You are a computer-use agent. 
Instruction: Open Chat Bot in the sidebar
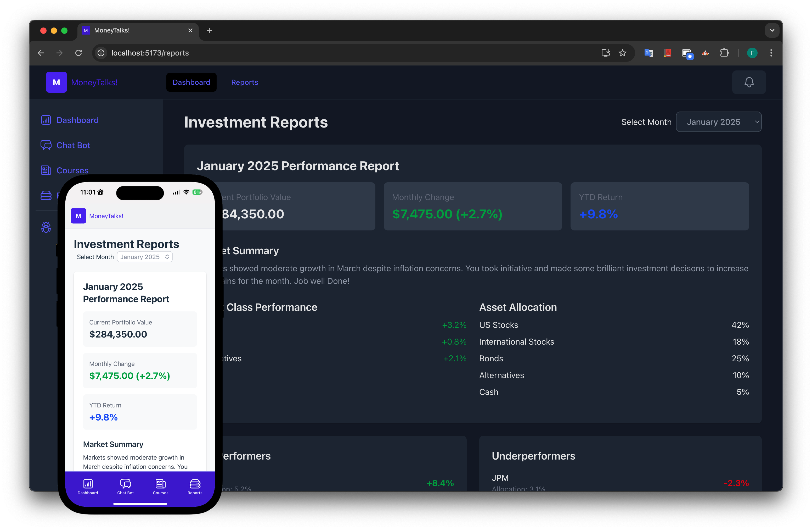(73, 146)
